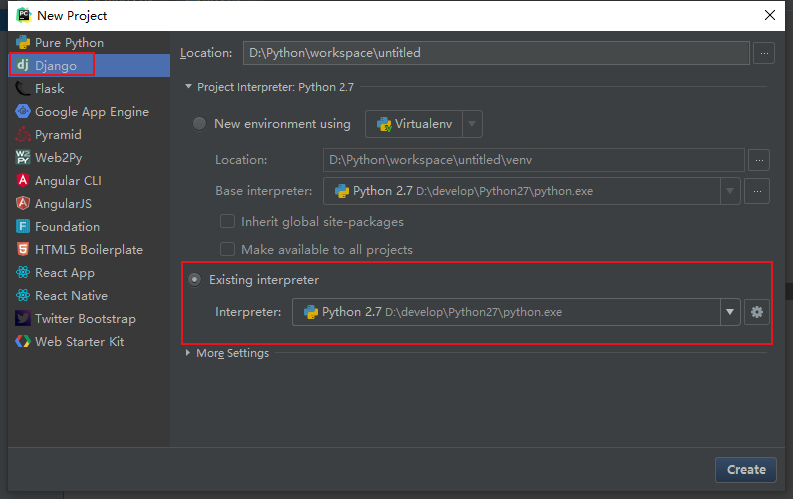
Task: Select the Django list entry
Action: coord(89,65)
